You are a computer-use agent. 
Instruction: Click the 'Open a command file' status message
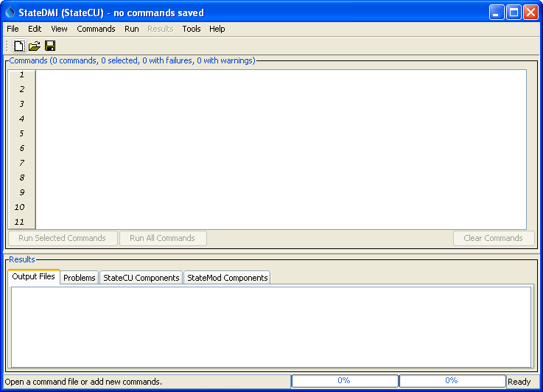pos(83,382)
